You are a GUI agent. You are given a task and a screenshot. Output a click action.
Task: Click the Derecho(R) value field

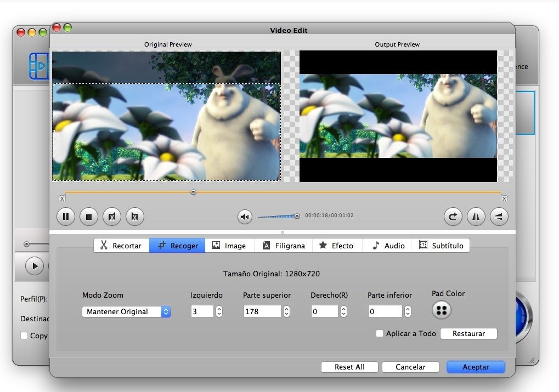pos(324,311)
